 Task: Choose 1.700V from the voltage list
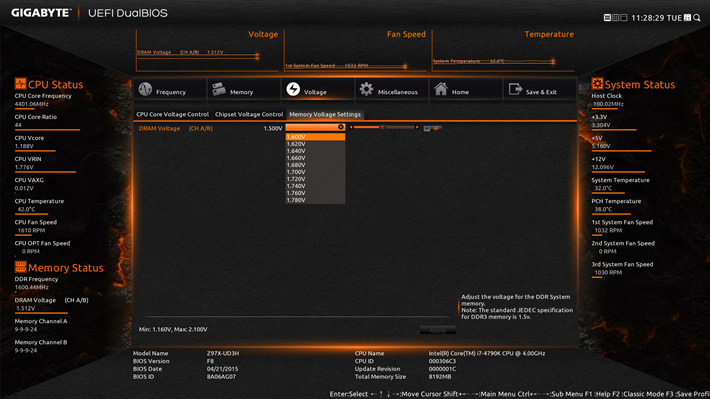click(315, 172)
